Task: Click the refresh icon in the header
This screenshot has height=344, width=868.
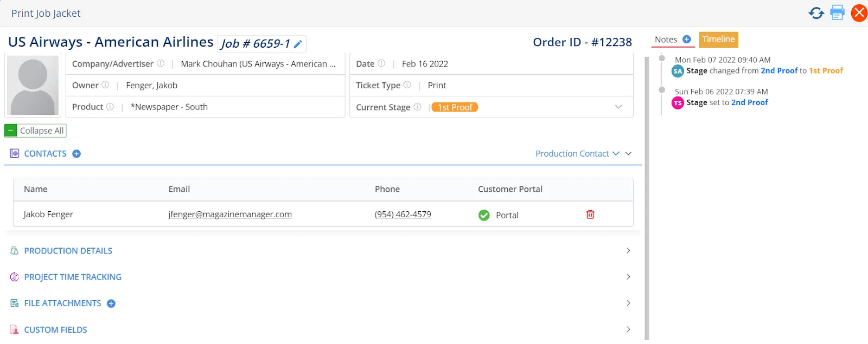Action: click(816, 13)
